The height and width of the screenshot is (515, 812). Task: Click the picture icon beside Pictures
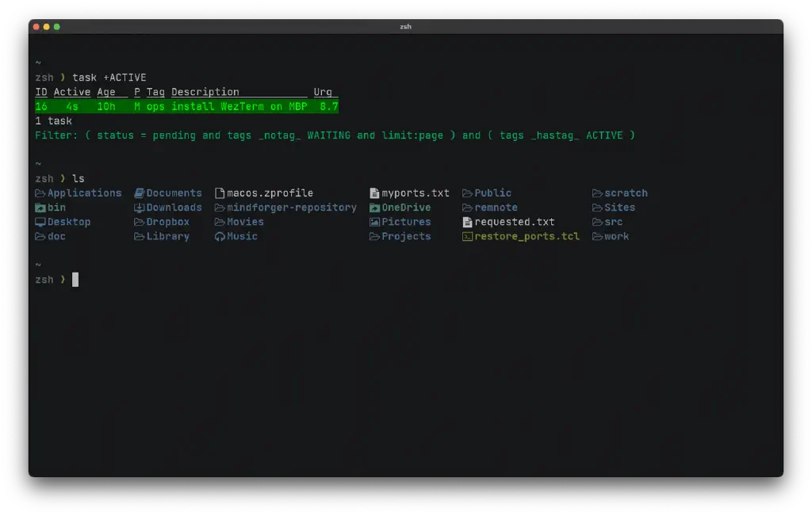click(x=374, y=222)
